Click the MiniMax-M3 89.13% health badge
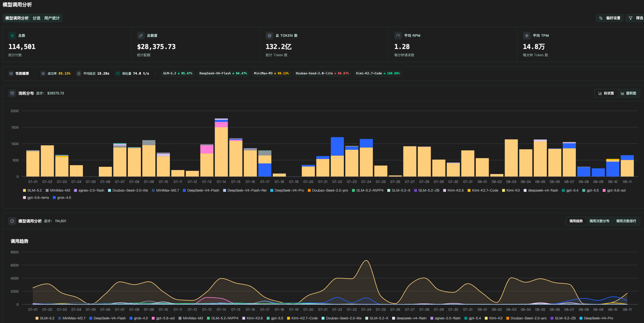Screen dimensions: 644x323 [271, 74]
